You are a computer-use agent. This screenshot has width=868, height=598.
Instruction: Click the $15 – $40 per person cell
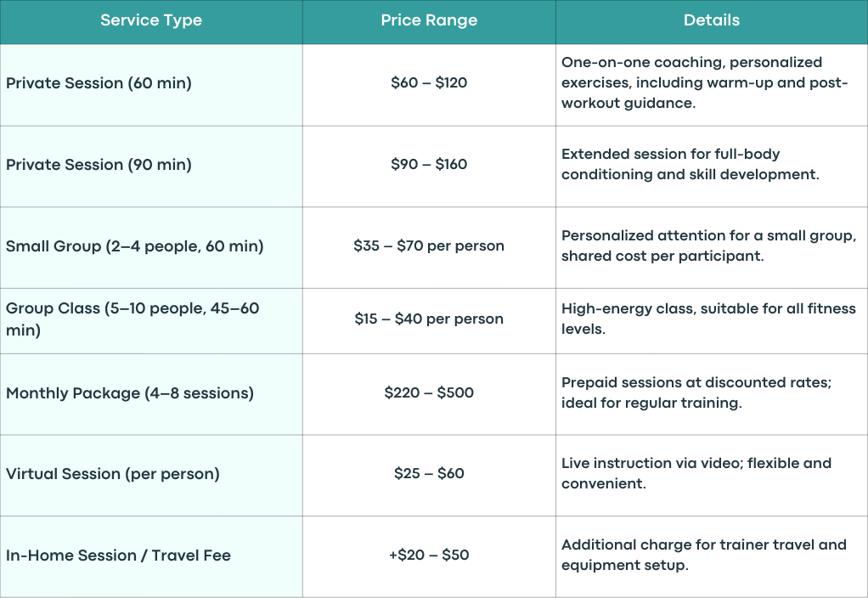pos(429,321)
